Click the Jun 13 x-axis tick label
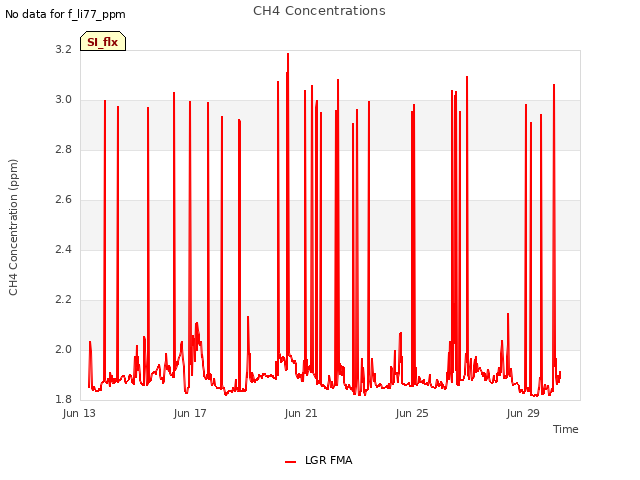Screen dimensions: 640x480 pos(79,413)
